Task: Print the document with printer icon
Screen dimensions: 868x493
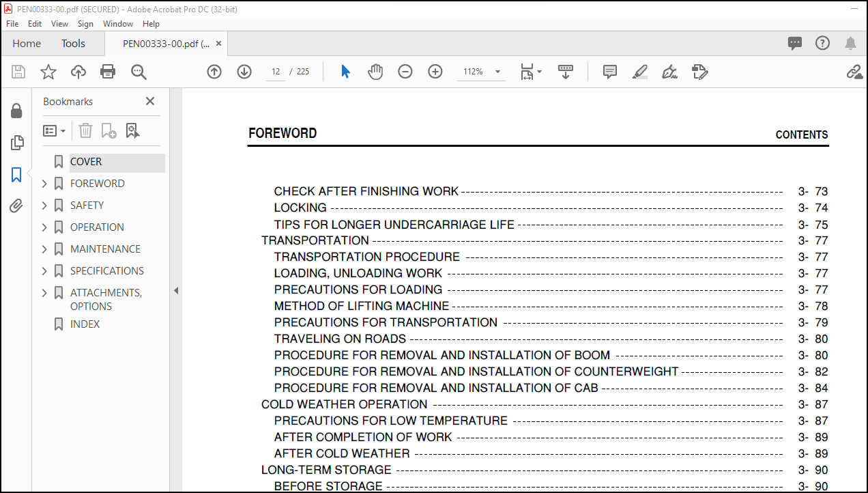Action: pos(108,72)
